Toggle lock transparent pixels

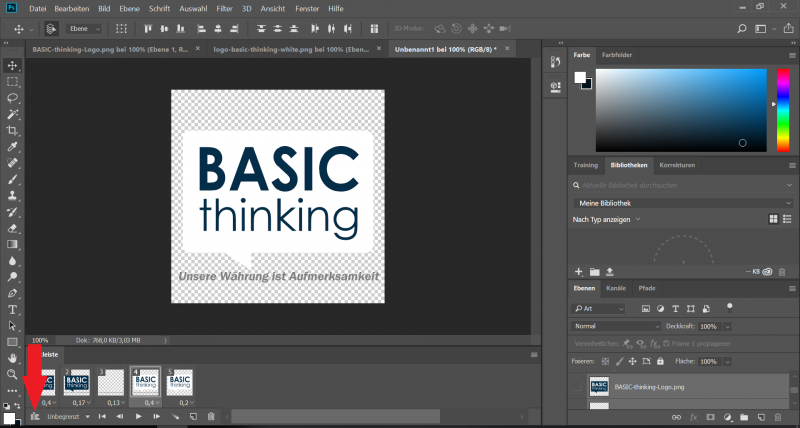[605, 361]
